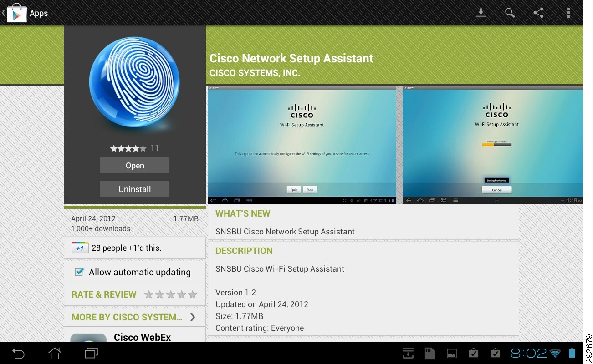Tap the download notification tray icon
The width and height of the screenshot is (593, 364).
(408, 353)
